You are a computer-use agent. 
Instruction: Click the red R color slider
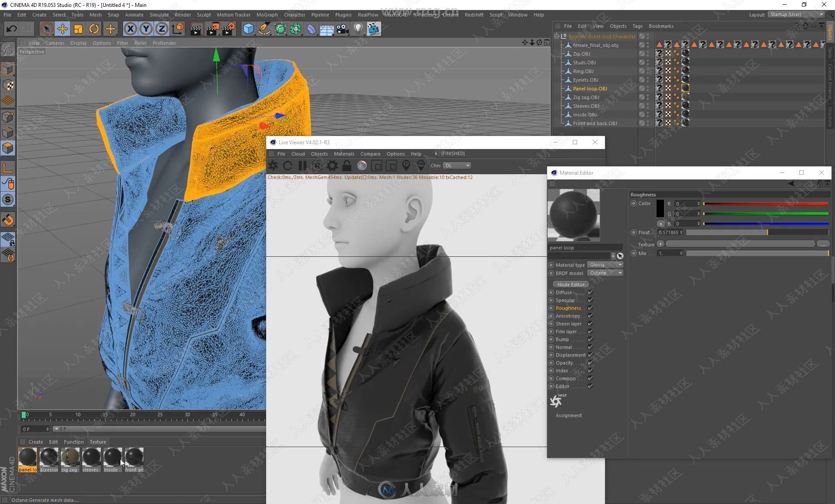click(766, 204)
